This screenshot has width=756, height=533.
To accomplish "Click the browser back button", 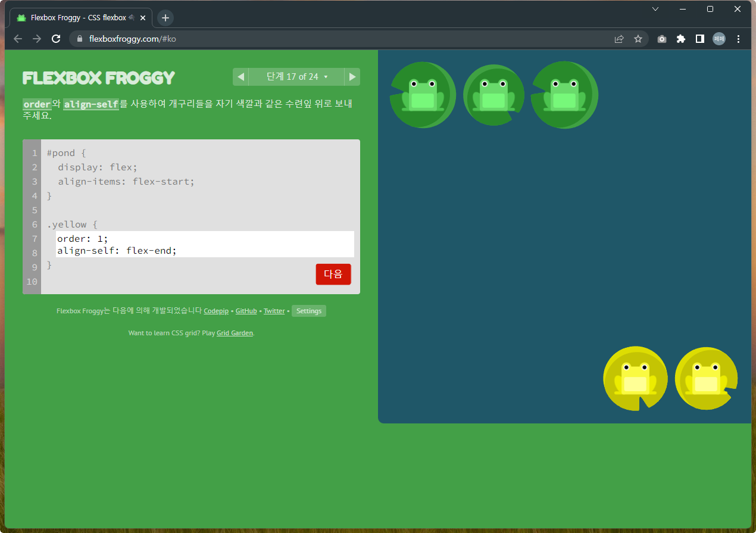I will click(18, 39).
